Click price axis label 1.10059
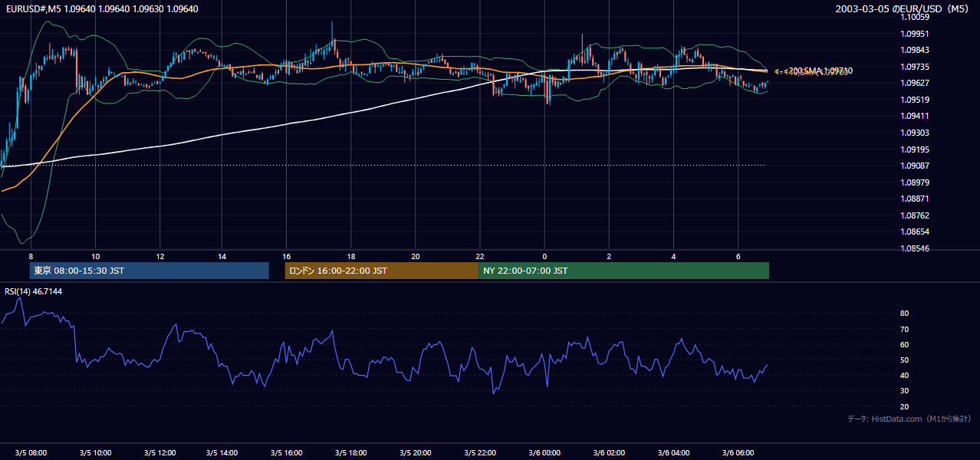This screenshot has height=460, width=980. coord(915,17)
